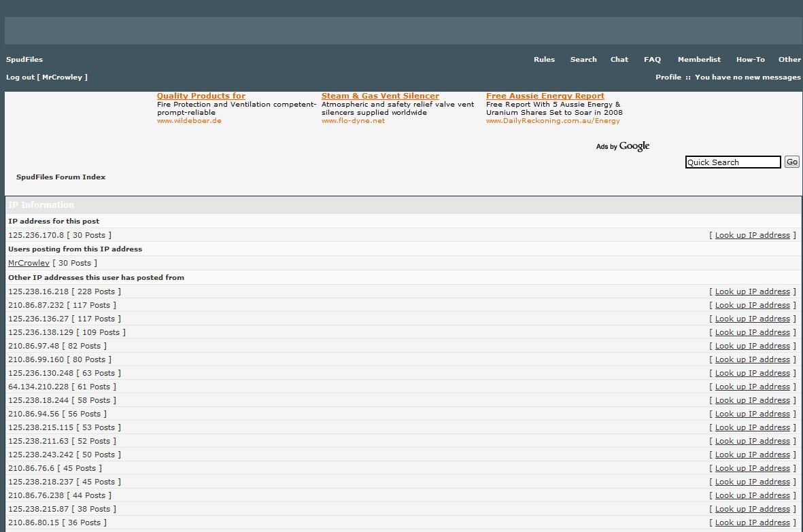The image size is (803, 532).
Task: Click the SpudFiles site title link
Action: pos(24,60)
